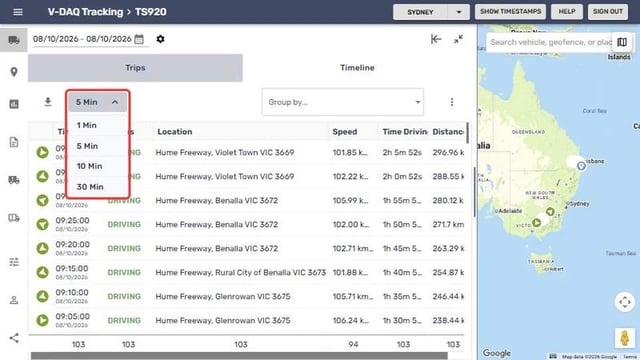
Task: Select DRIVING status in the 09:10:00 row
Action: 124,296
